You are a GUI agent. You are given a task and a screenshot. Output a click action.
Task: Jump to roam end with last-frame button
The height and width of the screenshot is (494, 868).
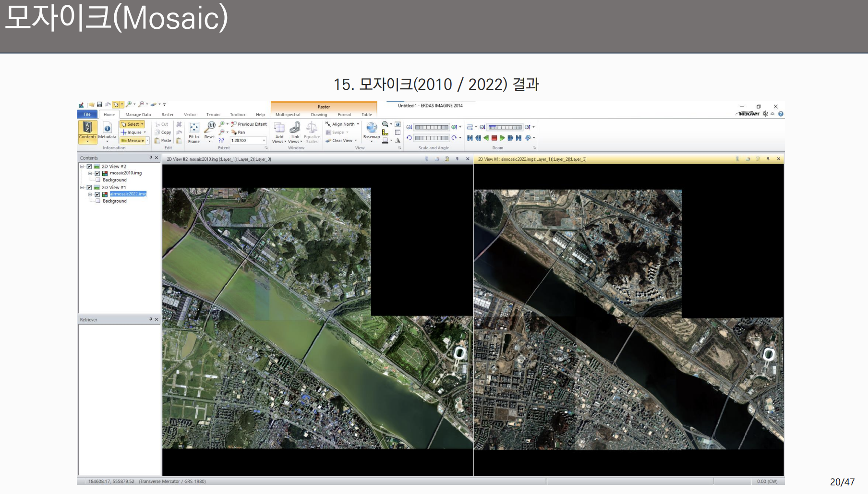518,138
